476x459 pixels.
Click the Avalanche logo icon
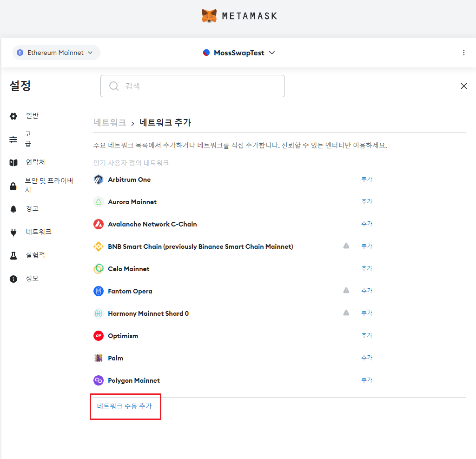[99, 224]
